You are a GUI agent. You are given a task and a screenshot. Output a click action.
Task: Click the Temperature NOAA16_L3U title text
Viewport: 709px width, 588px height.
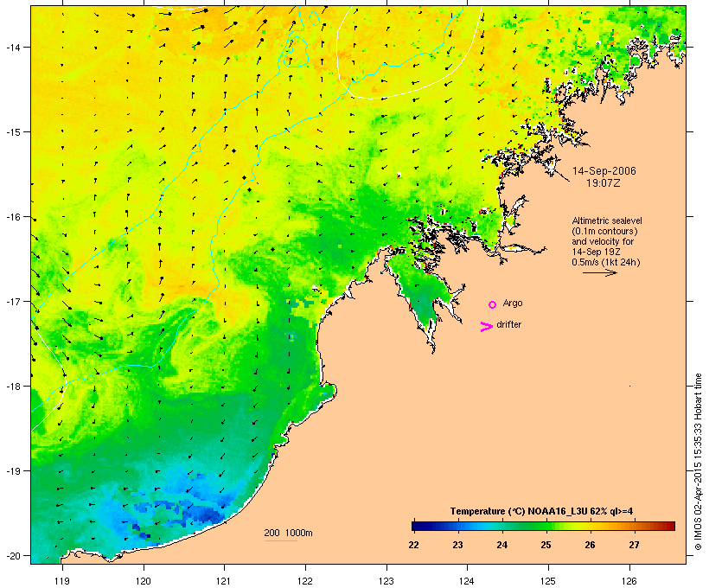[x=542, y=512]
